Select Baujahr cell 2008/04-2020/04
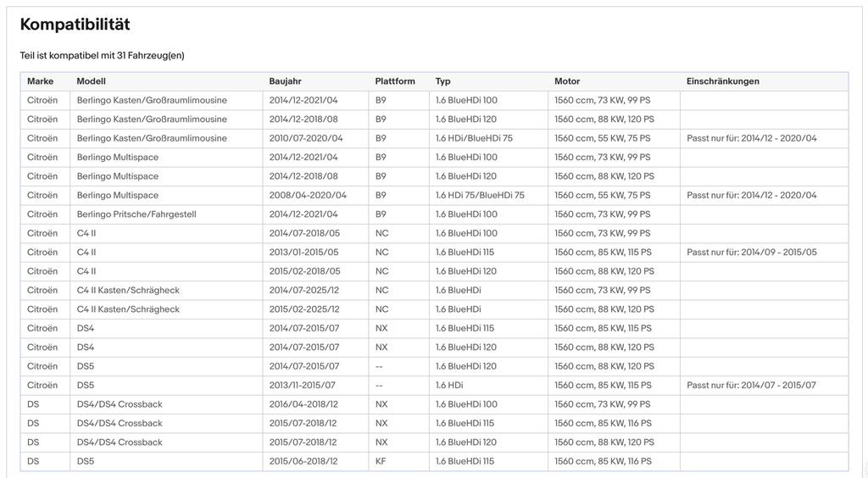The width and height of the screenshot is (868, 478). [309, 195]
